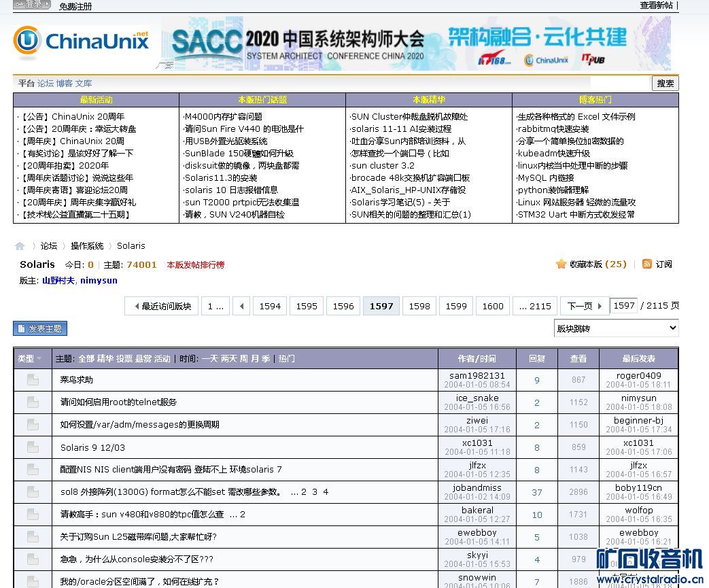Go to page 1600
Viewport: 709px width, 588px height.
click(493, 306)
